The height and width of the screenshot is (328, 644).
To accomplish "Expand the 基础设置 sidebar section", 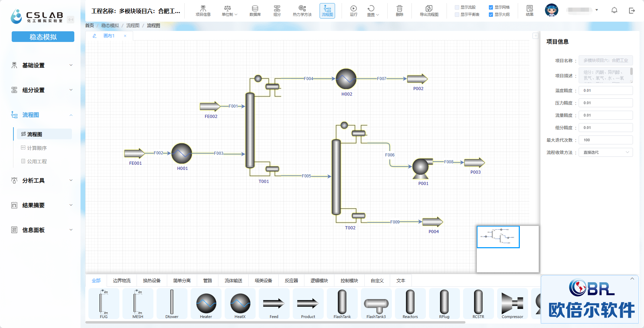I will click(x=42, y=65).
